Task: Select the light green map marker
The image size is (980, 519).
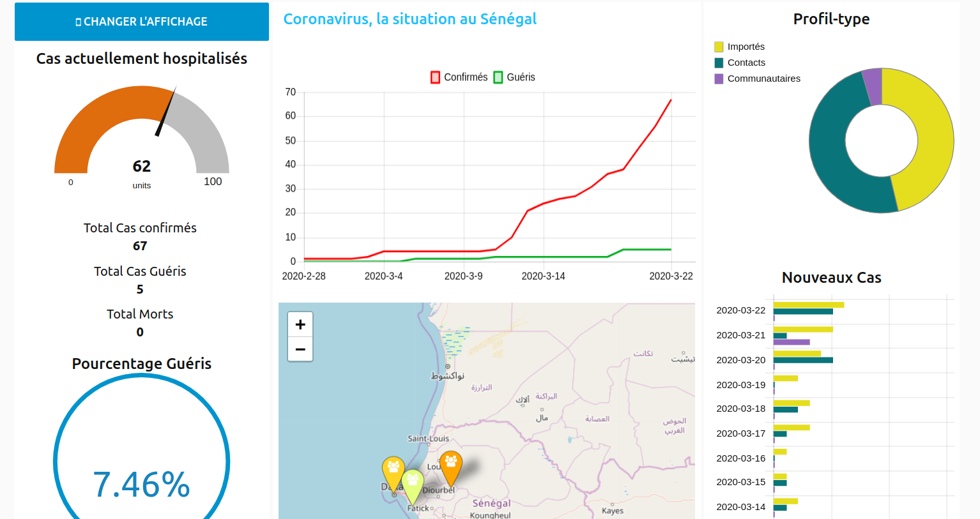Action: coord(413,486)
